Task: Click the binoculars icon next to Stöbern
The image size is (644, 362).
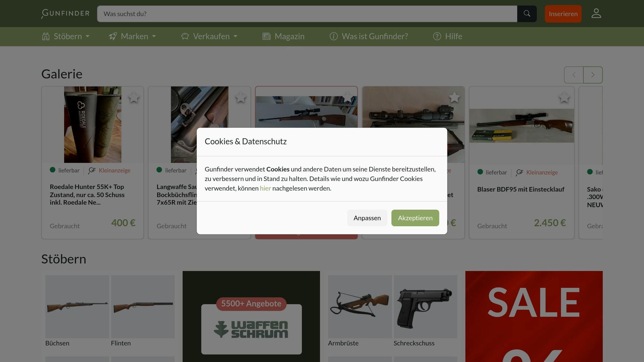Action: coord(46,36)
